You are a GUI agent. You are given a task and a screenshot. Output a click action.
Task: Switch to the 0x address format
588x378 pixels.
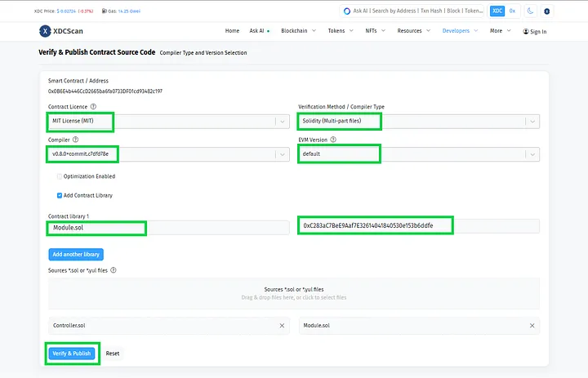pos(512,11)
